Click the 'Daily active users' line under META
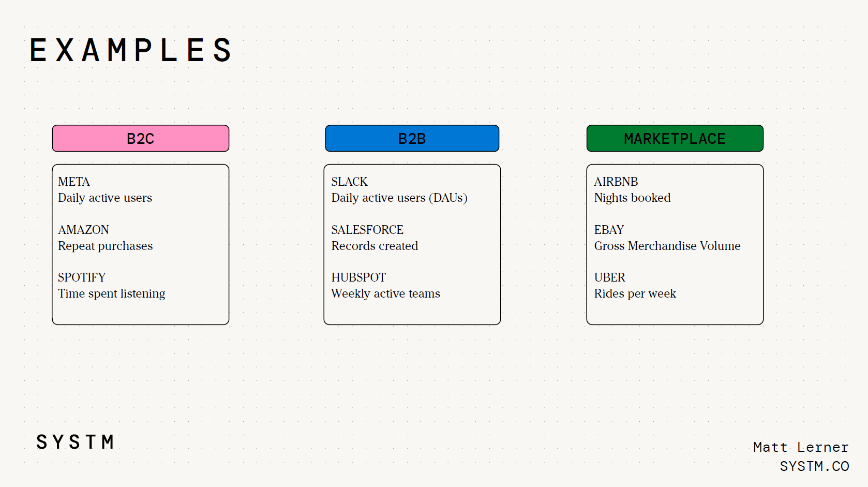 tap(105, 198)
